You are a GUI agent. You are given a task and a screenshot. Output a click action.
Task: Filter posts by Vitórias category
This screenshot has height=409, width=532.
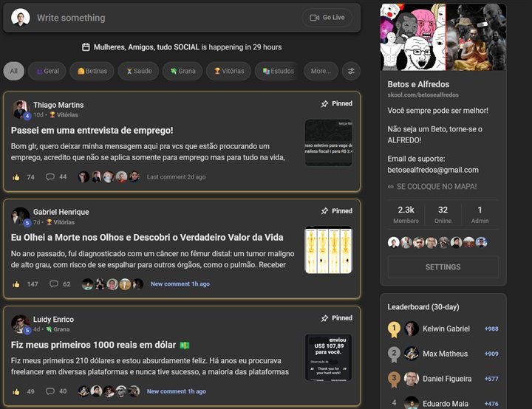(228, 71)
